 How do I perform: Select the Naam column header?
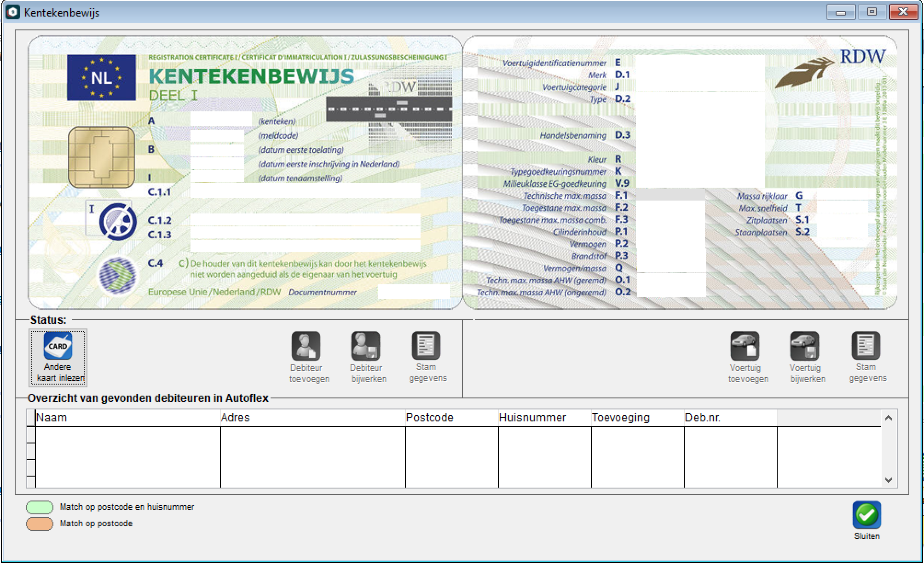128,418
